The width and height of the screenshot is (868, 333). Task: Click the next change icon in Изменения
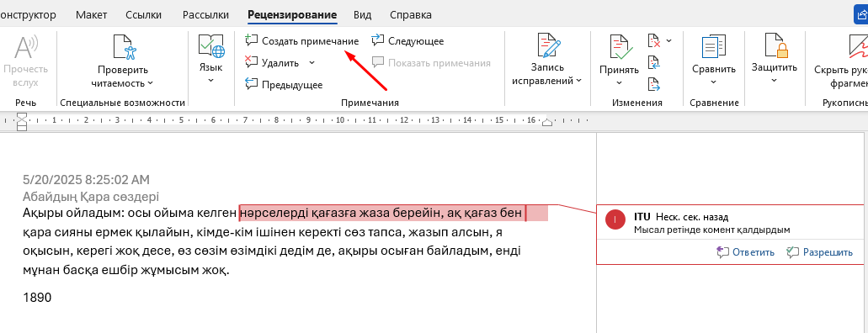point(654,84)
